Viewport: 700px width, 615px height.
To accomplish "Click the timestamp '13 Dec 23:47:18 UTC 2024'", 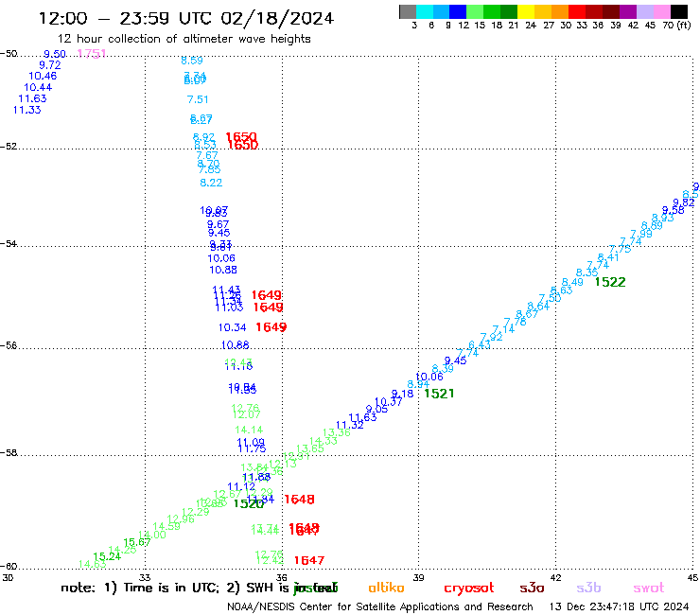I will (620, 607).
